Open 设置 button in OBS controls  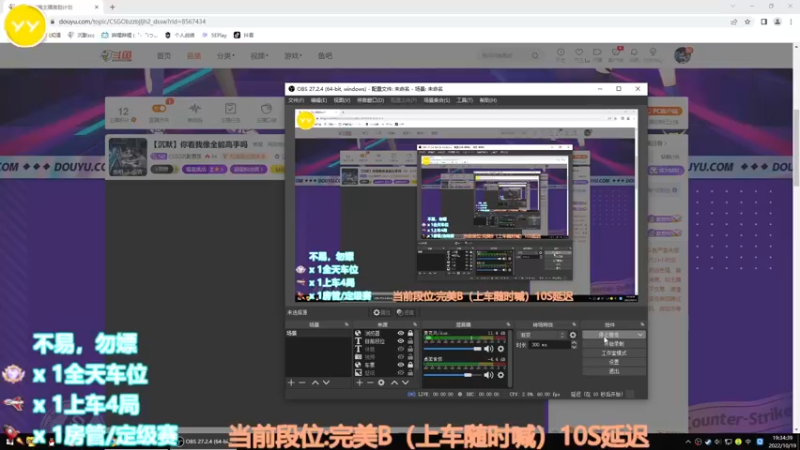(x=614, y=362)
